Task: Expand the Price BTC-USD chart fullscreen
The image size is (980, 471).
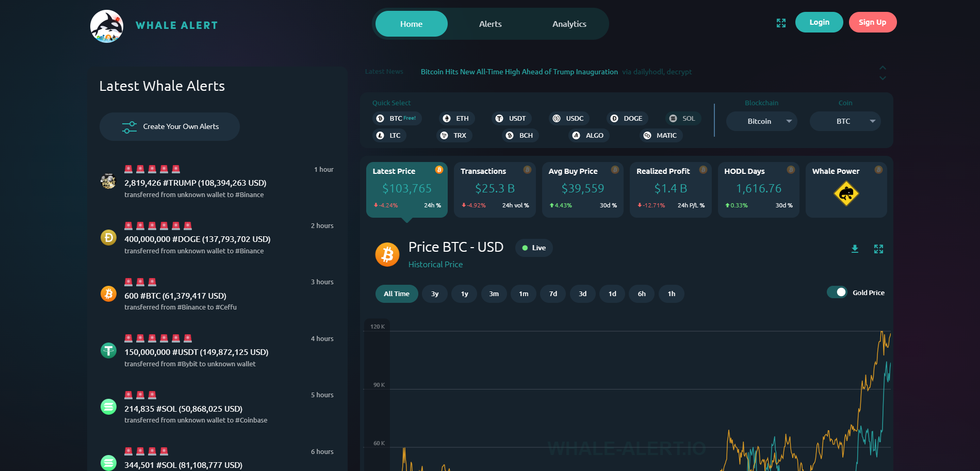Action: click(878, 249)
